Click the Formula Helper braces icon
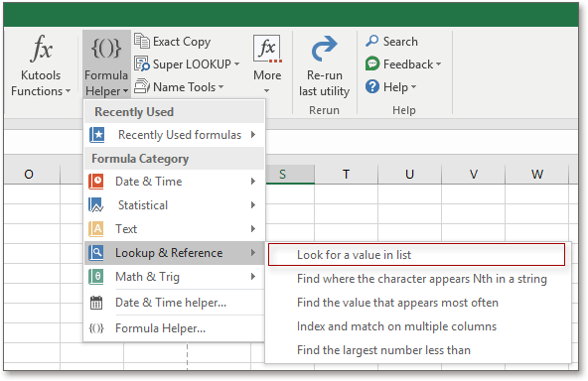This screenshot has height=381, width=588. 106,48
